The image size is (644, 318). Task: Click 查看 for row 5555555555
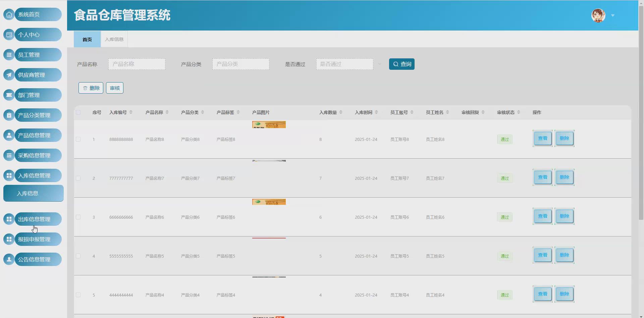(x=543, y=255)
